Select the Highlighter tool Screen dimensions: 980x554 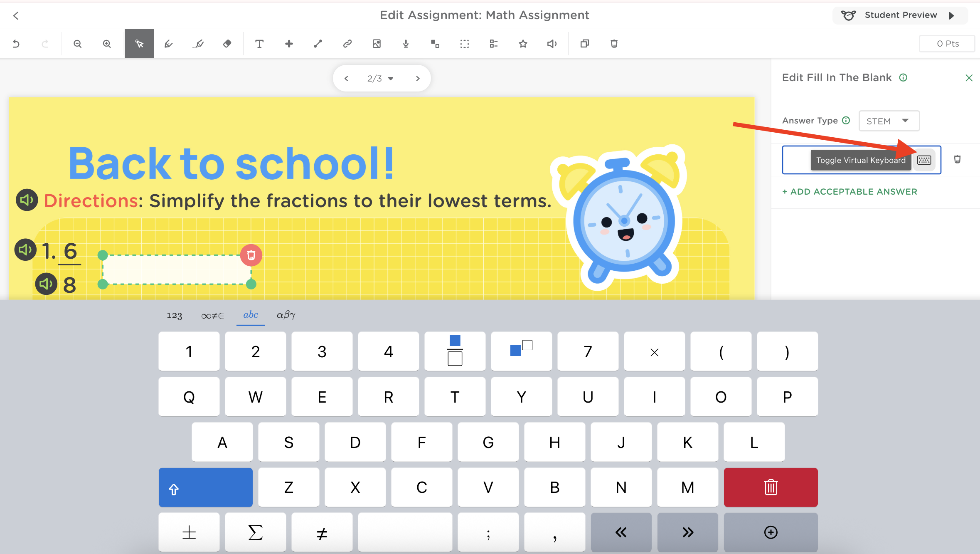coord(198,44)
